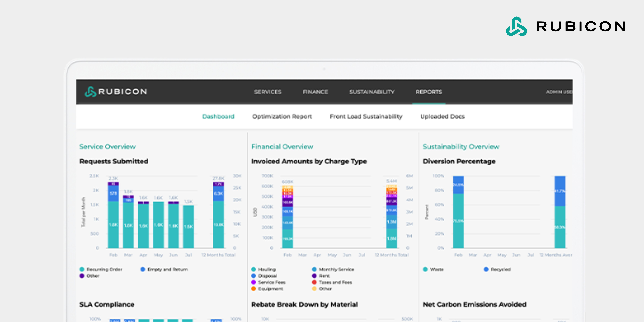
Task: Toggle the Taxes and Fees legend dot
Action: (314, 282)
